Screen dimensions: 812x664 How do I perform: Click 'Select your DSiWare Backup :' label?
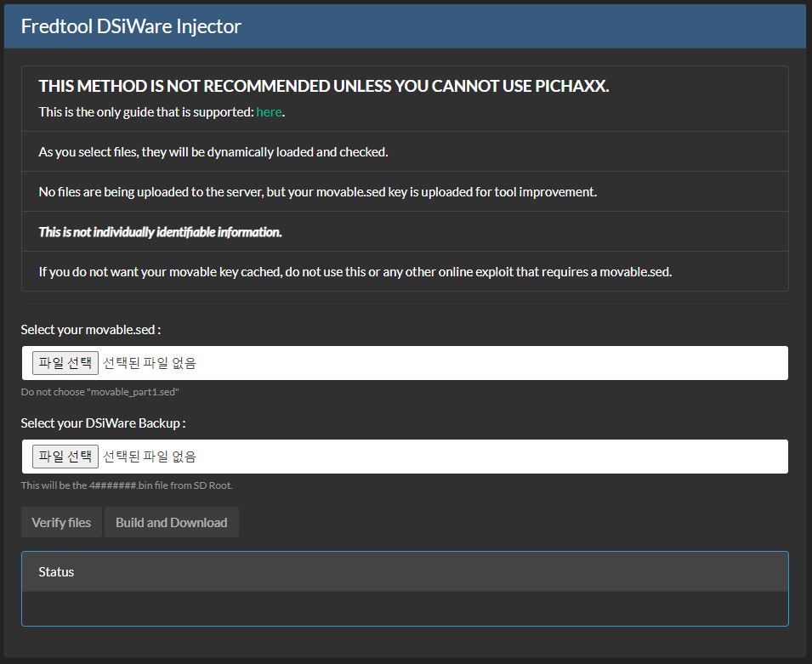coord(103,423)
